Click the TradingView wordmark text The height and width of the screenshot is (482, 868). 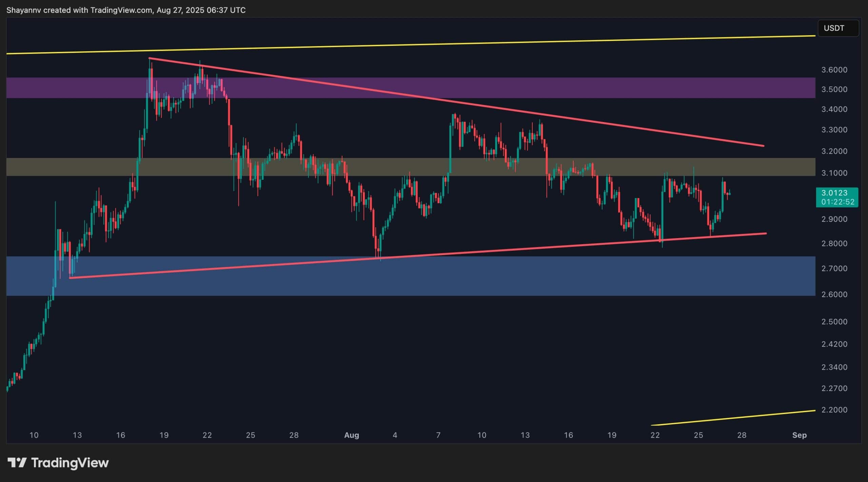pyautogui.click(x=70, y=463)
